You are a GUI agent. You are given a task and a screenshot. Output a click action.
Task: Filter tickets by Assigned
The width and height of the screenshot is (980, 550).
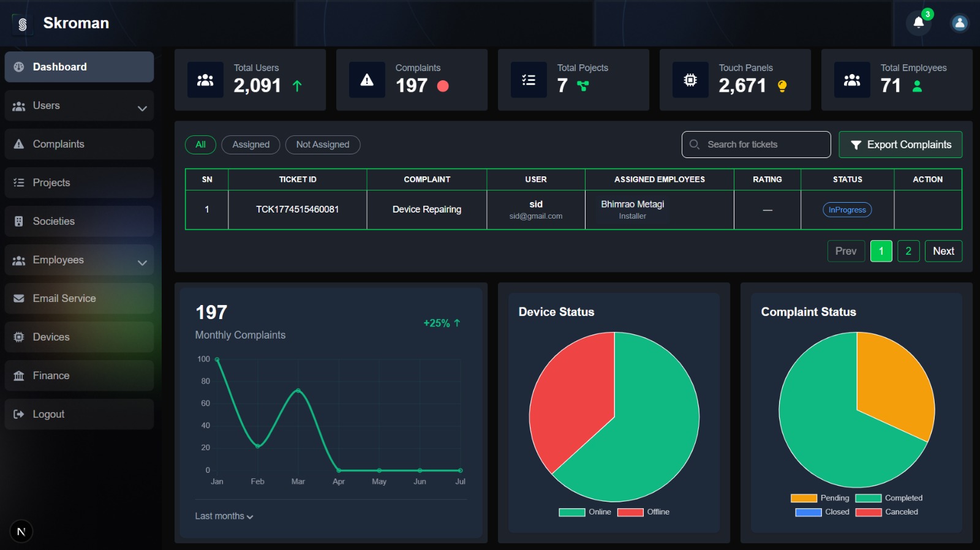[x=251, y=145]
